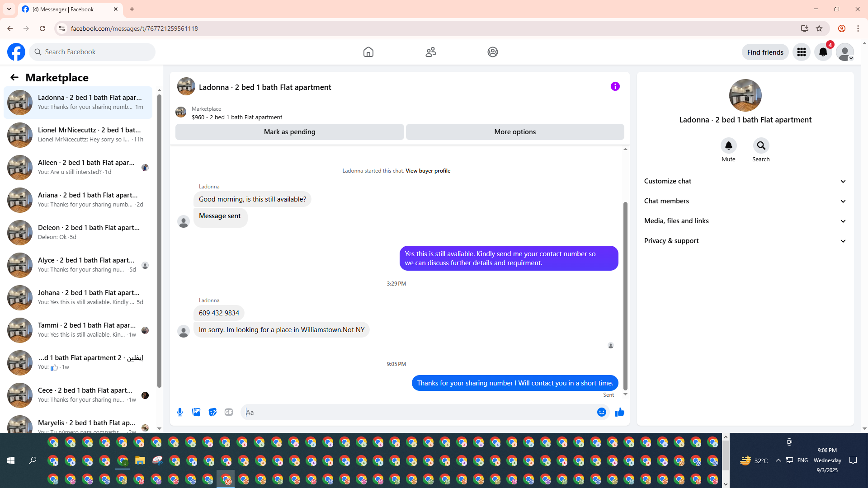The width and height of the screenshot is (868, 488).
Task: Open Deleon conversation in the list
Action: tap(78, 232)
